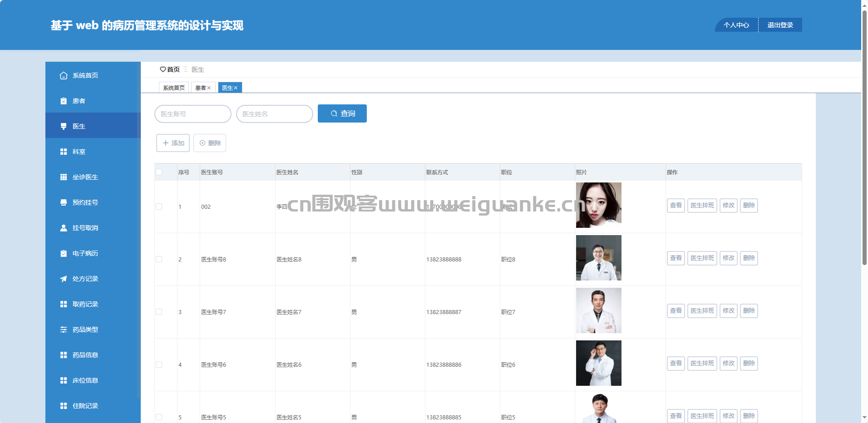Click 修改 for 医生账号7

pos(729,311)
